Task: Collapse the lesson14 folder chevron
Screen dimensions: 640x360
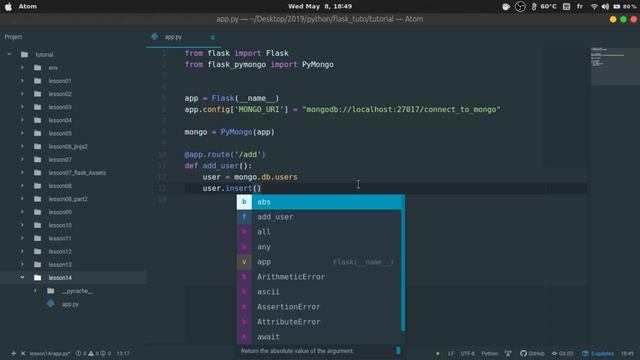Action: click(22, 278)
